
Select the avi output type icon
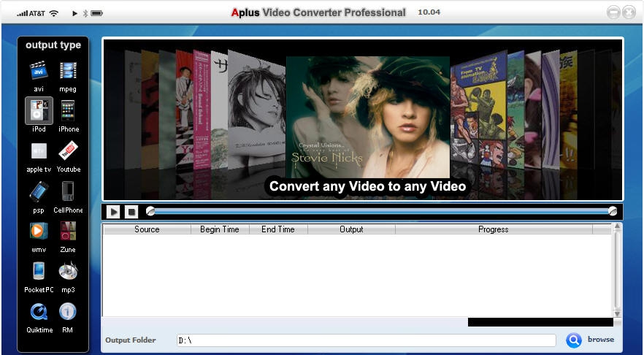click(39, 71)
